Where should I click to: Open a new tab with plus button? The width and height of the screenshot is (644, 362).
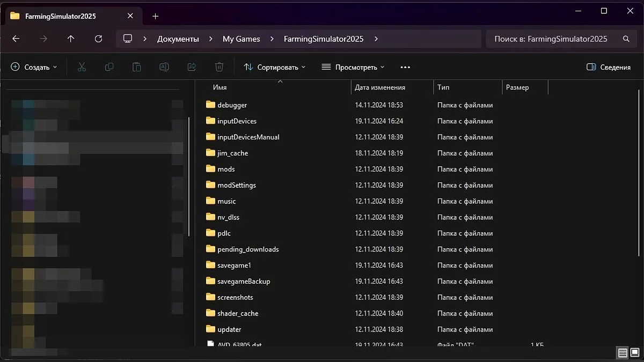155,16
